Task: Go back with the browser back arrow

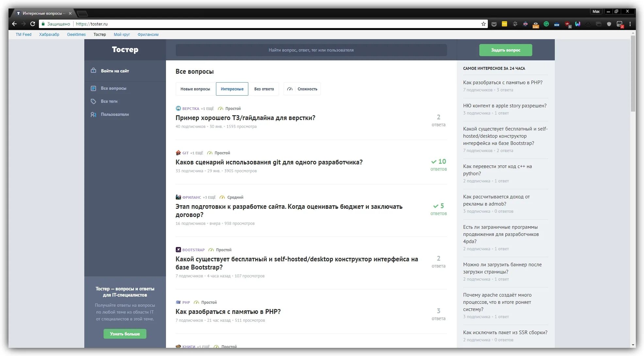Action: 14,24
